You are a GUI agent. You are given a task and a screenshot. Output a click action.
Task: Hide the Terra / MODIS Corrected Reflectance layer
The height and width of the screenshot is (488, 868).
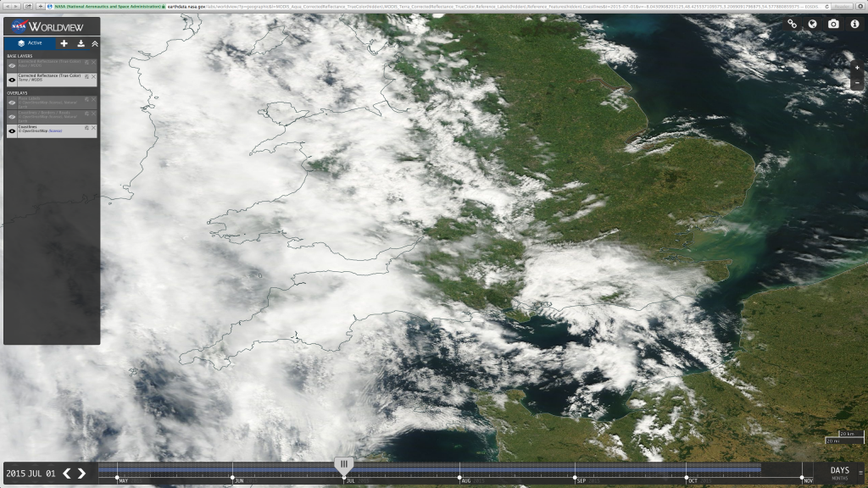click(x=12, y=80)
